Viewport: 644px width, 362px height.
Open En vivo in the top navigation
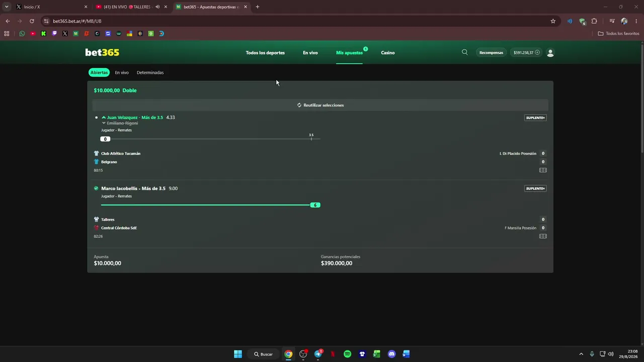click(x=310, y=53)
